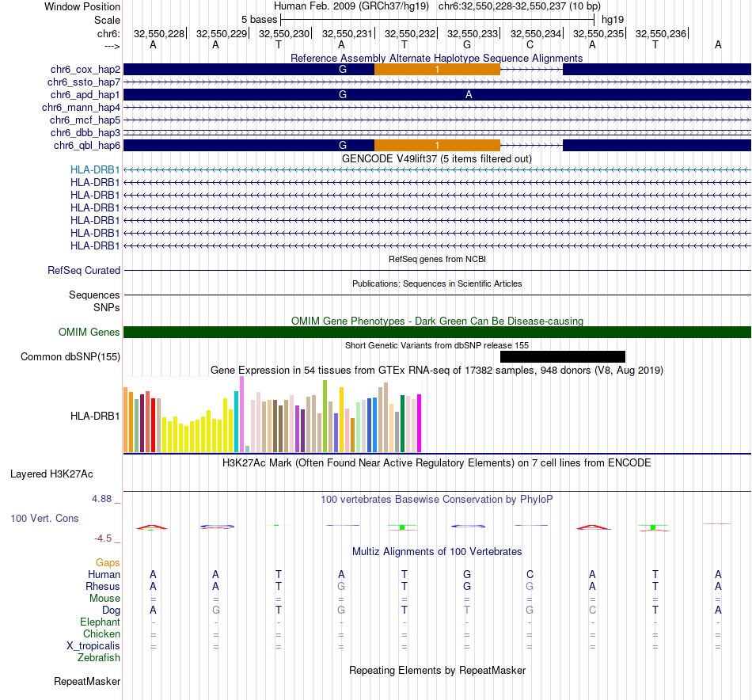Click the -4.5 conservation scale value

pyautogui.click(x=103, y=538)
